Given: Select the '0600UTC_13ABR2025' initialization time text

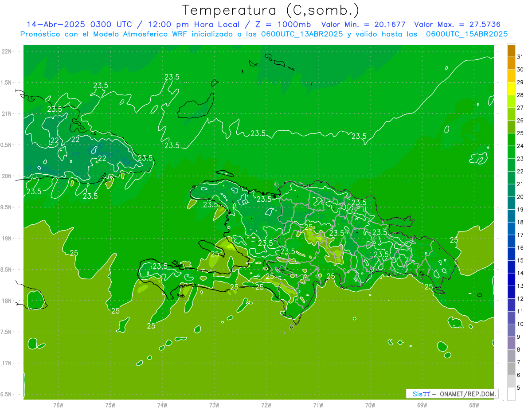Looking at the screenshot, I should pyautogui.click(x=302, y=34).
